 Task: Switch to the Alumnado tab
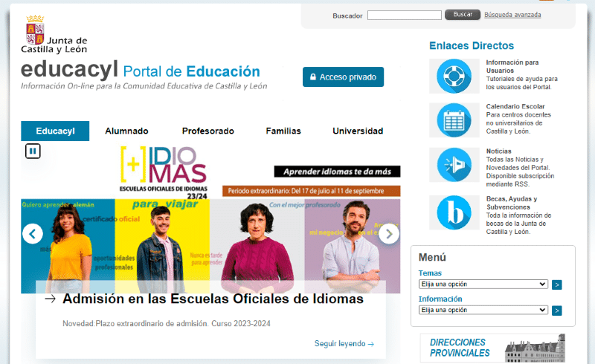(126, 131)
